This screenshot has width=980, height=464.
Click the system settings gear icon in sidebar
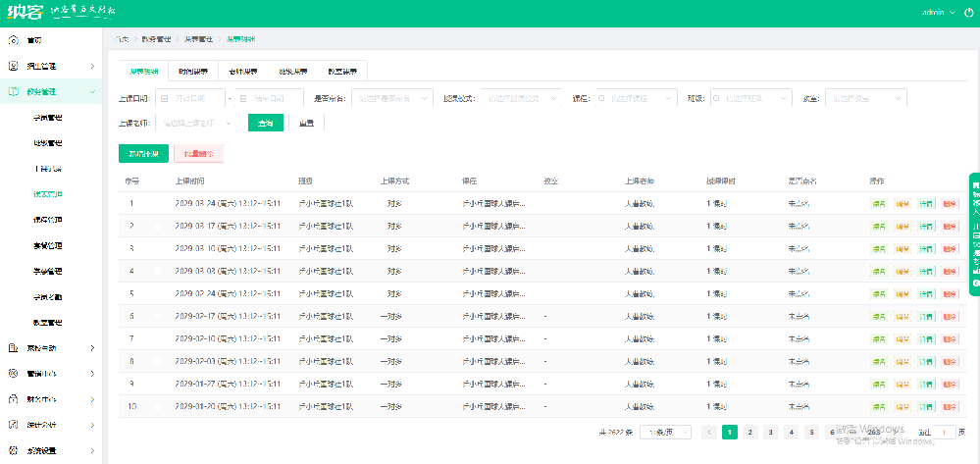coord(13,450)
